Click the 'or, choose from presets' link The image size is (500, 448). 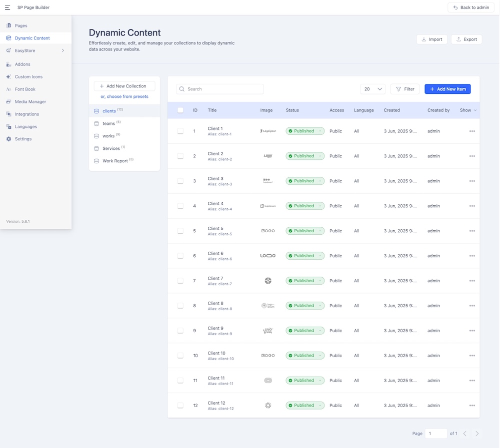tap(124, 97)
